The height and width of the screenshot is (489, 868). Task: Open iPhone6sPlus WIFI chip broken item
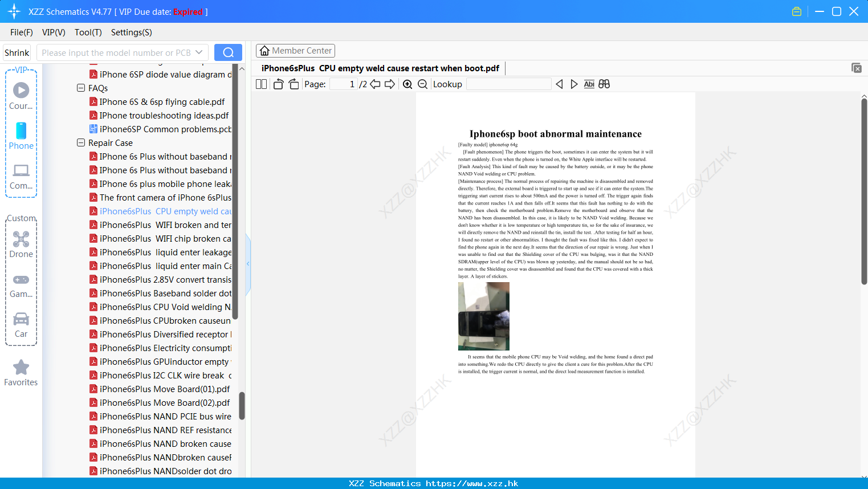pos(161,239)
